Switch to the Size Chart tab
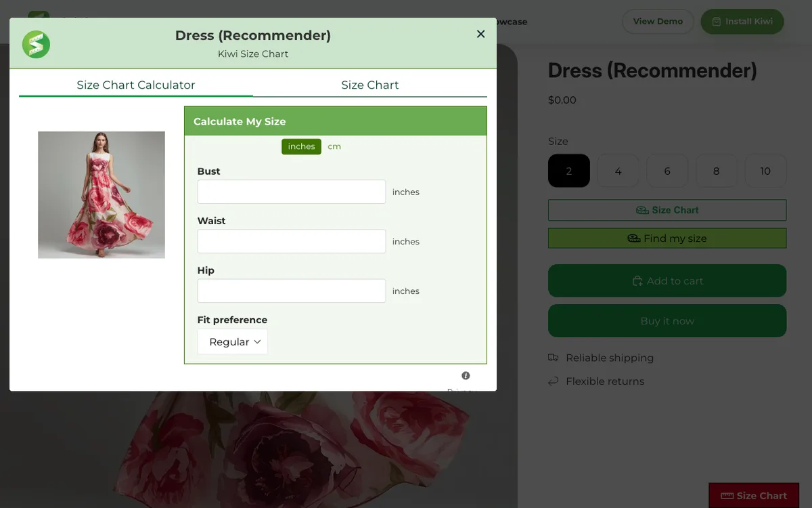 369,85
